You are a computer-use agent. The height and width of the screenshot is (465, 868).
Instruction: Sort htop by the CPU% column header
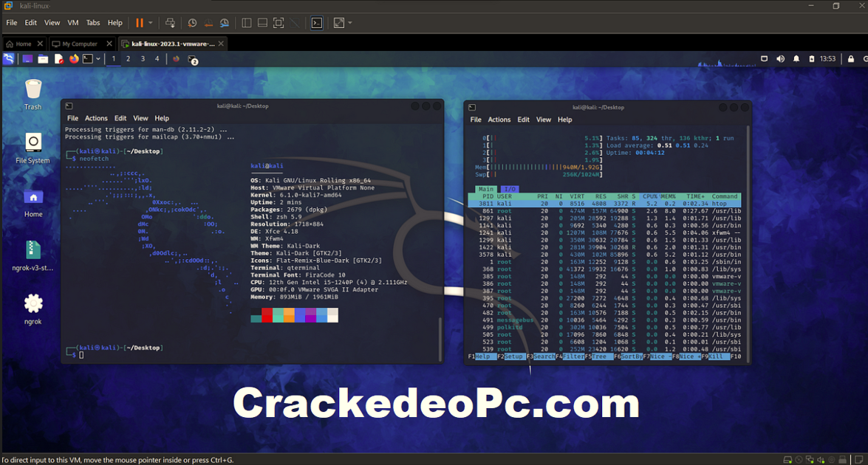pos(650,196)
